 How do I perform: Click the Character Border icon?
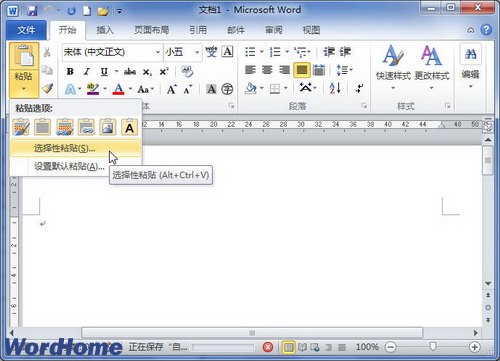point(227,52)
